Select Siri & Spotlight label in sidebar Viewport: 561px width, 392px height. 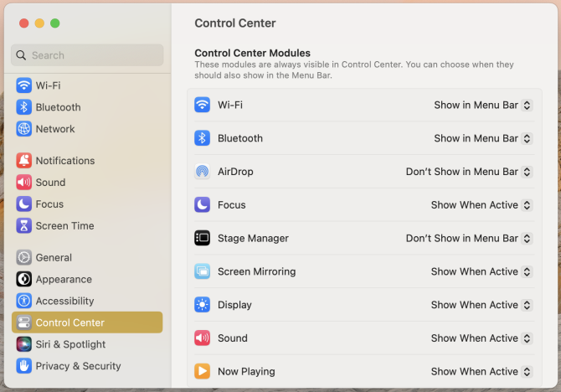(x=70, y=344)
